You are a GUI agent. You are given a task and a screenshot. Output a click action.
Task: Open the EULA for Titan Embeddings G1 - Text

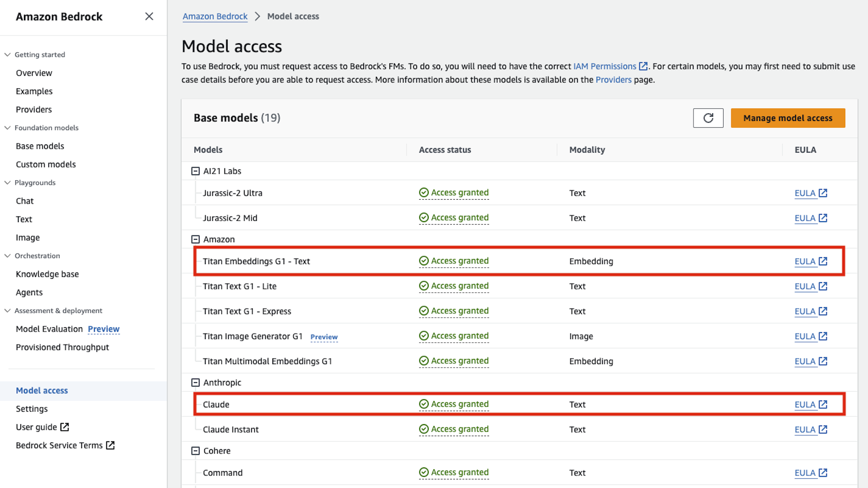tap(805, 261)
